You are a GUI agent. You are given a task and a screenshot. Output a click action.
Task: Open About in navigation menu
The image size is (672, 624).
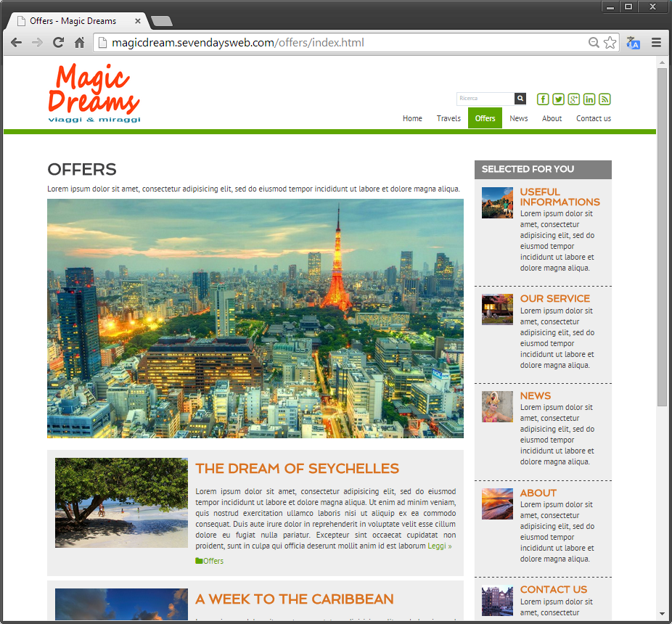click(x=552, y=118)
